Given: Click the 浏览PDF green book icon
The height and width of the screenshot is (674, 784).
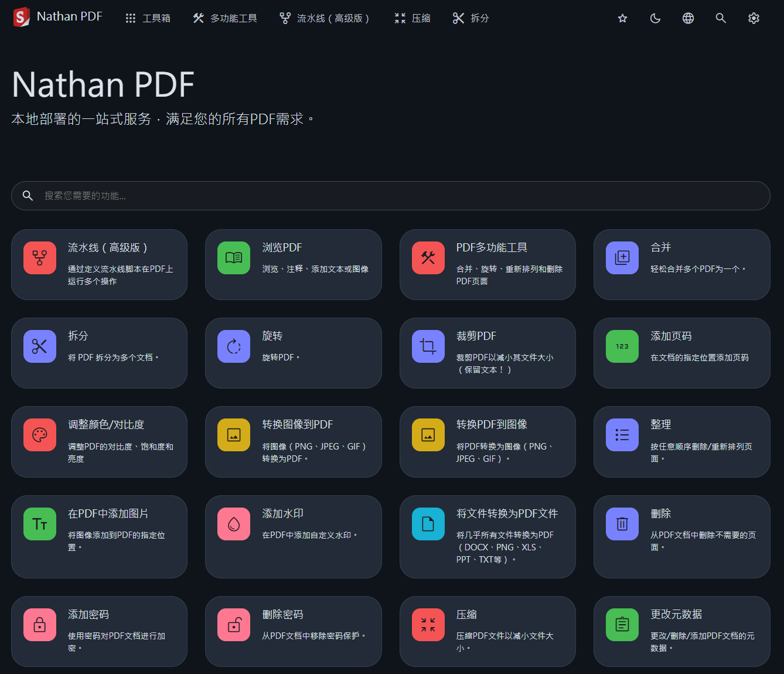Looking at the screenshot, I should (234, 258).
